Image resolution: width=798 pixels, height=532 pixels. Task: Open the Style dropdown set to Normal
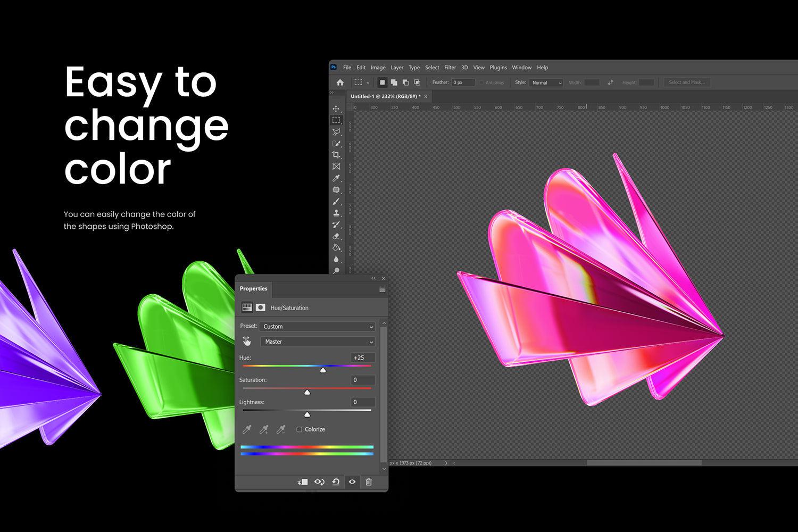click(546, 82)
